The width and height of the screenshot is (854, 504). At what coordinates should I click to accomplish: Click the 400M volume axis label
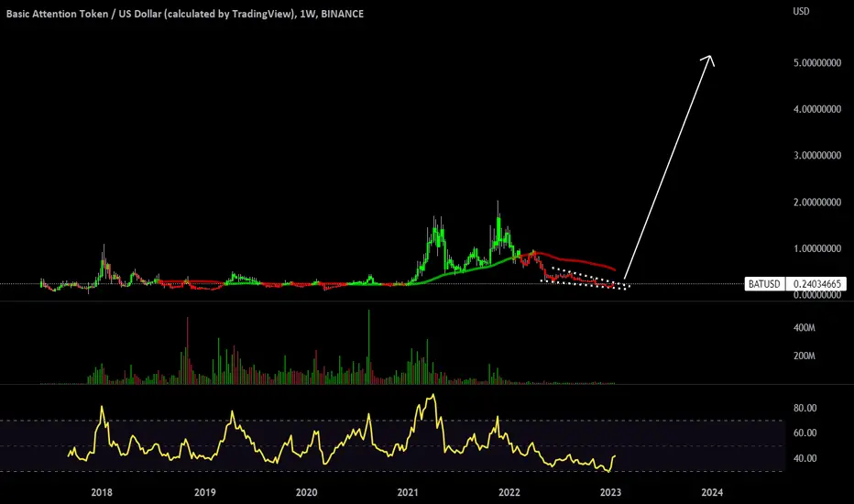coord(805,328)
